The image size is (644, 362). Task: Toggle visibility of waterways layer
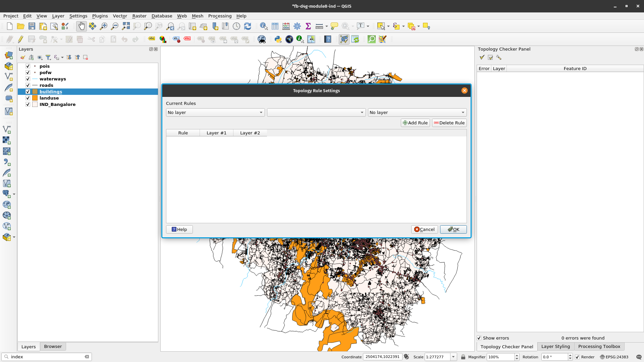(x=28, y=79)
